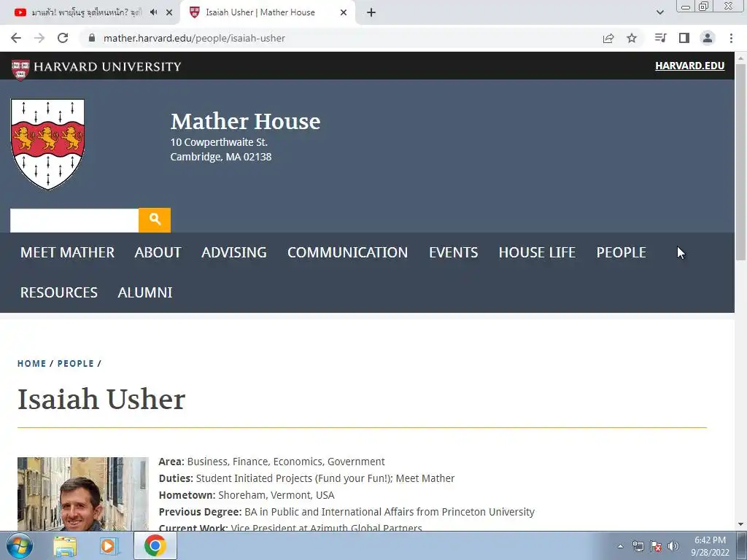Open the Mather House title link
This screenshot has width=747, height=560.
(x=245, y=122)
